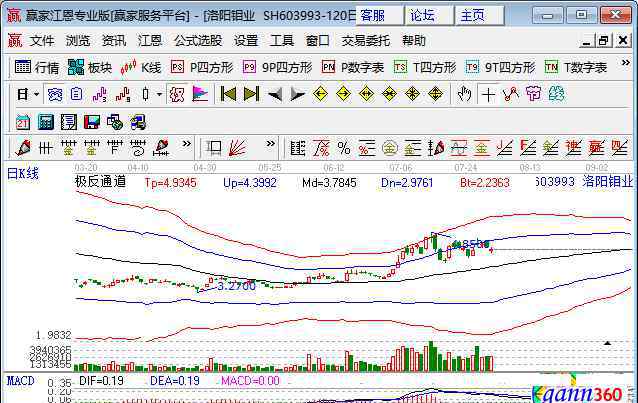Toggle the crosshair cursor tool
The height and width of the screenshot is (403, 638).
pyautogui.click(x=487, y=94)
